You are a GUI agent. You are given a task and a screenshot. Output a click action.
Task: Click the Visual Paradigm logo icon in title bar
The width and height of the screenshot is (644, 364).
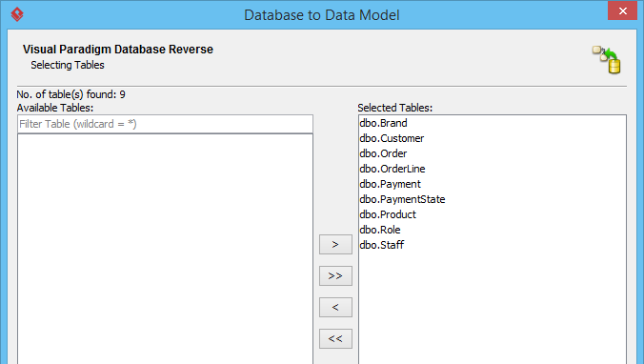pos(17,14)
